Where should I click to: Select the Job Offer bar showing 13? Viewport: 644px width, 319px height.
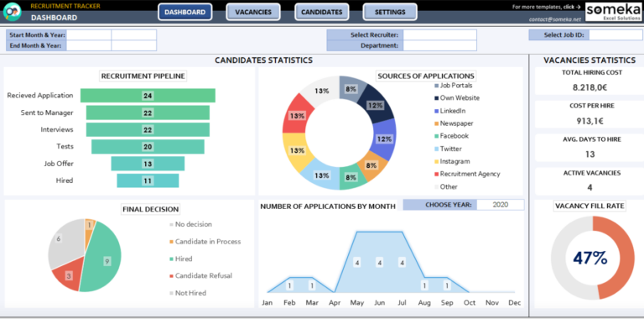click(x=148, y=164)
